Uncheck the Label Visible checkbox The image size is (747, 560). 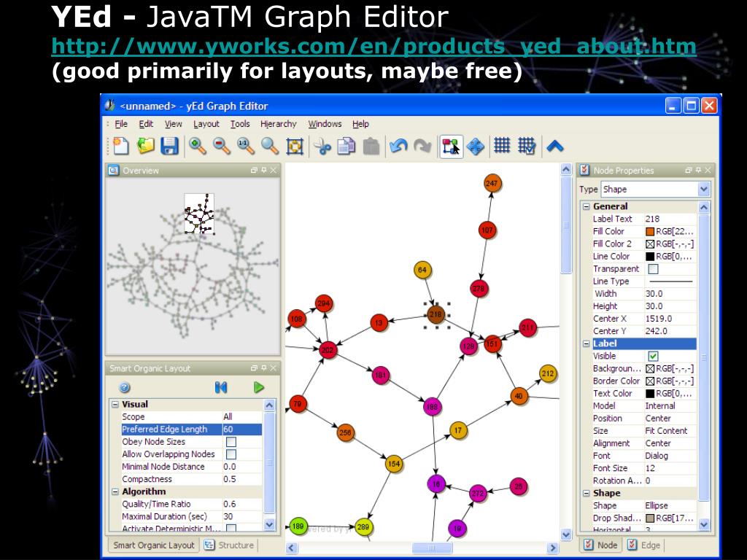[653, 356]
